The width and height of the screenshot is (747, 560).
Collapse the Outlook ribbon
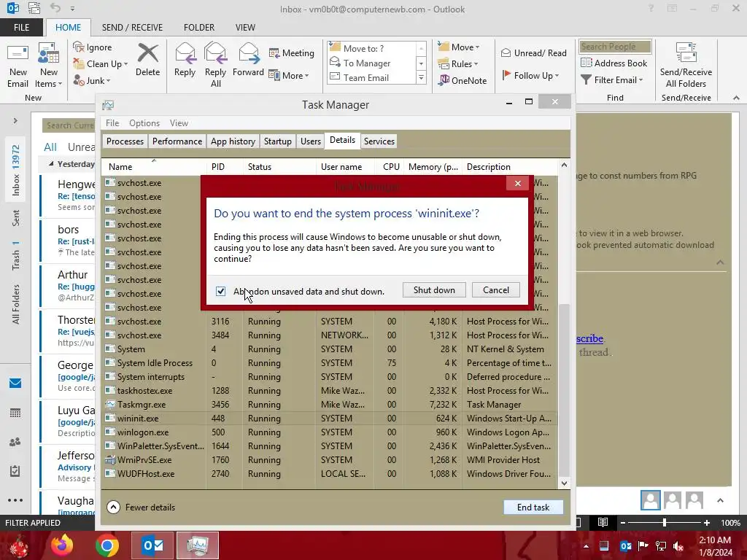(736, 98)
